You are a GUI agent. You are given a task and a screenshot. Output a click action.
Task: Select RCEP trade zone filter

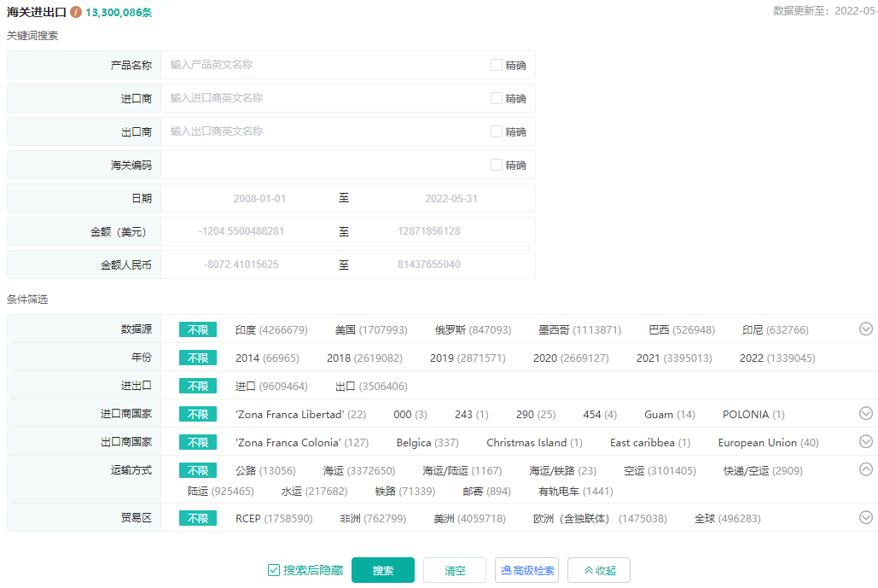tap(273, 519)
